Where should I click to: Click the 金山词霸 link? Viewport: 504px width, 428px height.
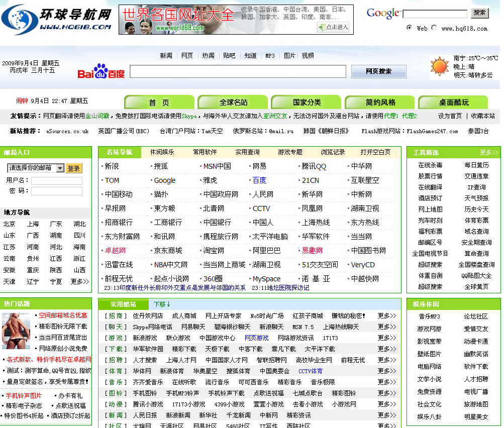[97, 116]
